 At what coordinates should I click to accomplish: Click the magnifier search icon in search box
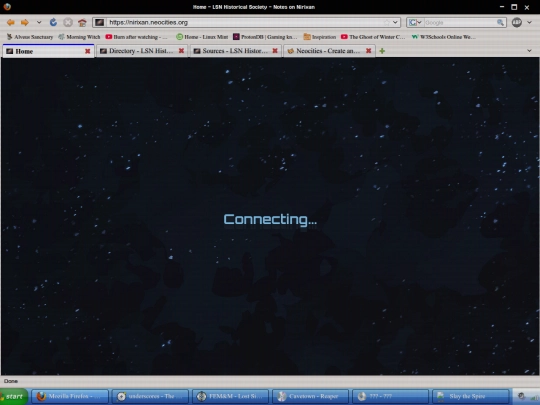coord(500,22)
